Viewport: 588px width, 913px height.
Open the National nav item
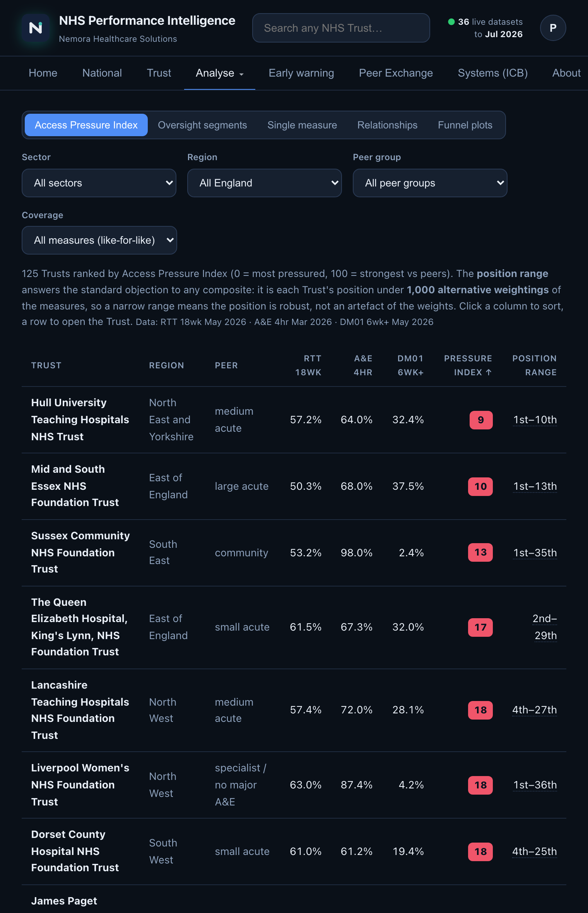(102, 73)
